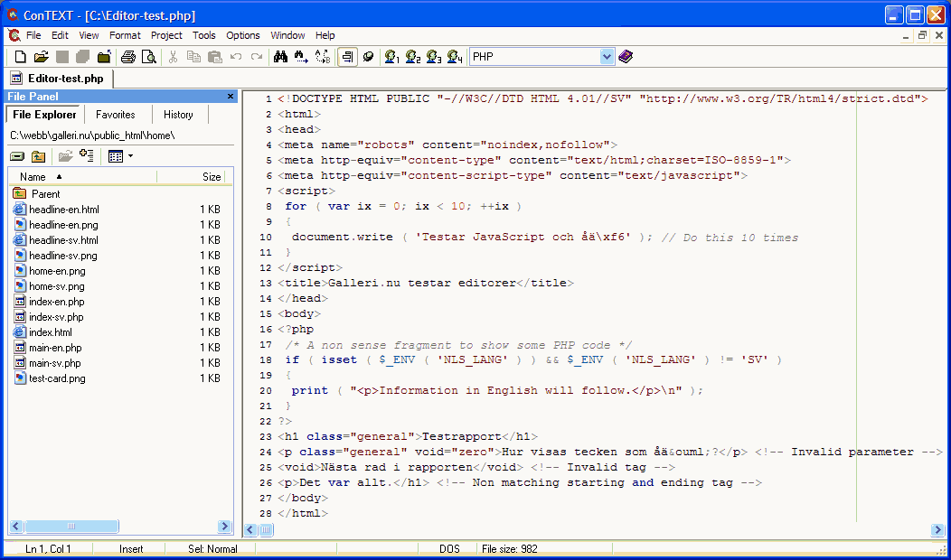The image size is (951, 560).
Task: Open the highlighter help book icon
Action: pyautogui.click(x=626, y=57)
